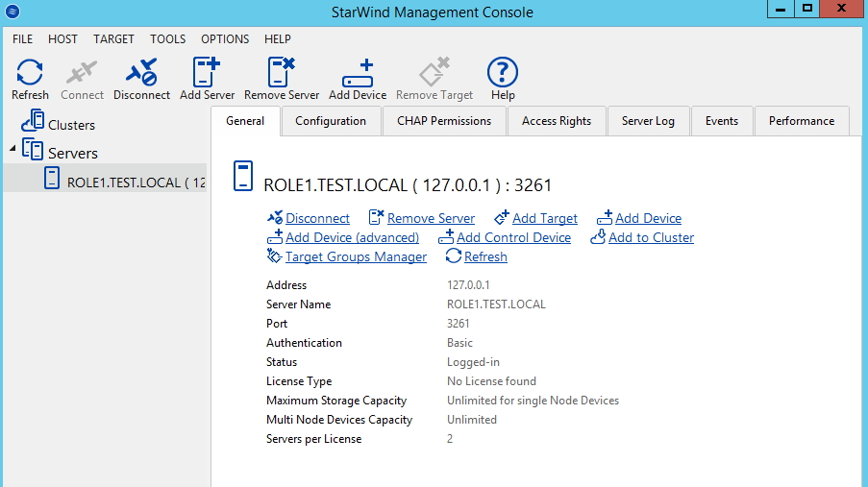Click the Clusters tree icon
The width and height of the screenshot is (868, 487).
[33, 121]
